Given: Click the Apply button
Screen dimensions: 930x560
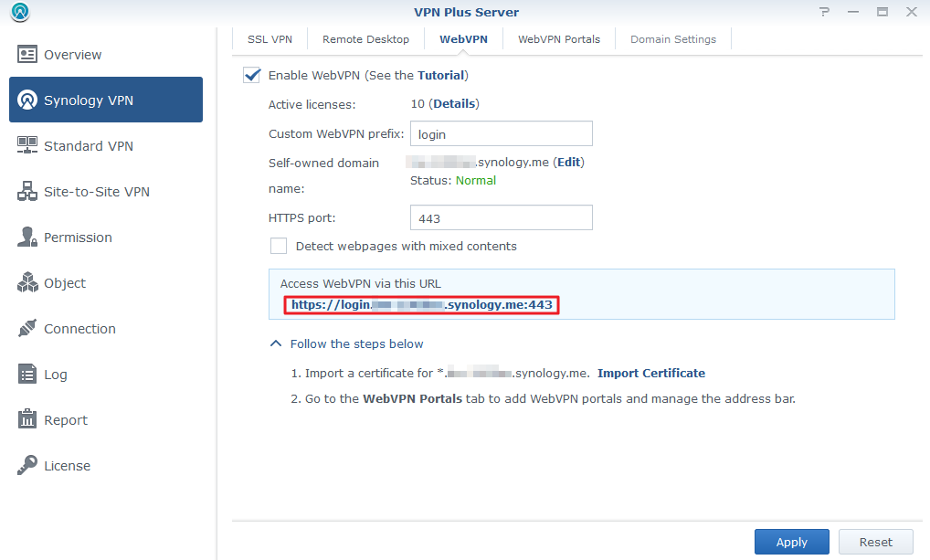Looking at the screenshot, I should (x=791, y=541).
